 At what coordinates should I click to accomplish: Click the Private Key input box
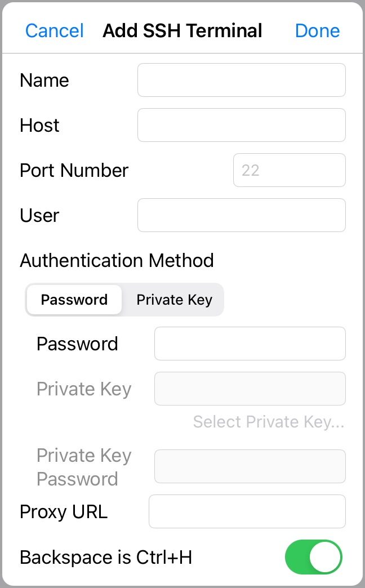click(250, 389)
